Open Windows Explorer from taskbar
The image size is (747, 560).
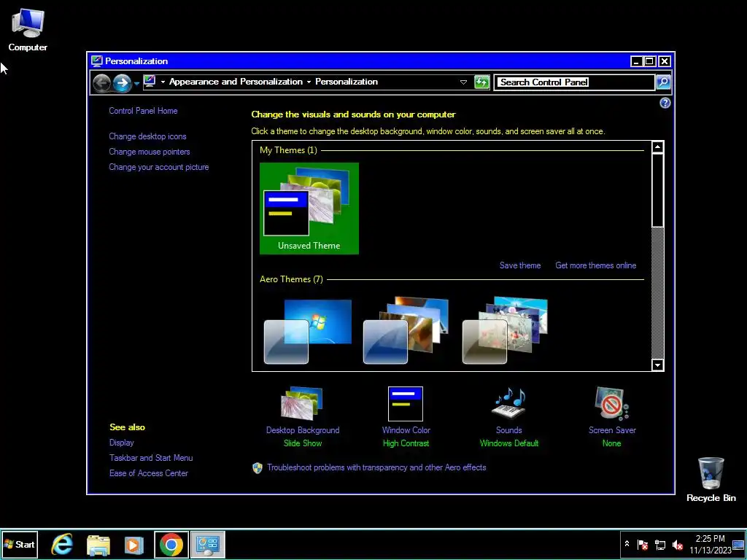[98, 545]
